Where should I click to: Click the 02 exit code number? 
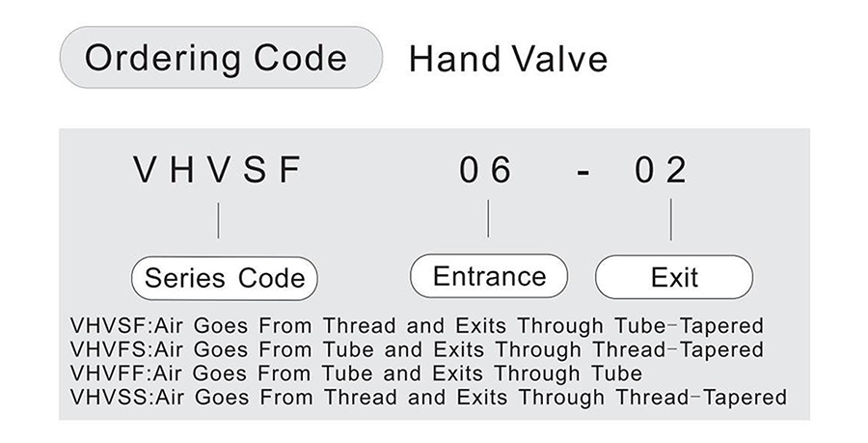pyautogui.click(x=661, y=170)
